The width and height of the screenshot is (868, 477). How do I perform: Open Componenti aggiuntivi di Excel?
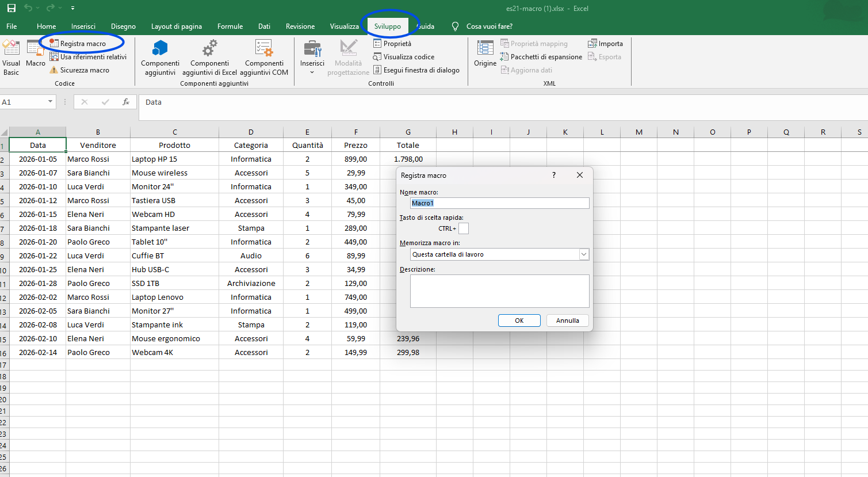(x=209, y=58)
